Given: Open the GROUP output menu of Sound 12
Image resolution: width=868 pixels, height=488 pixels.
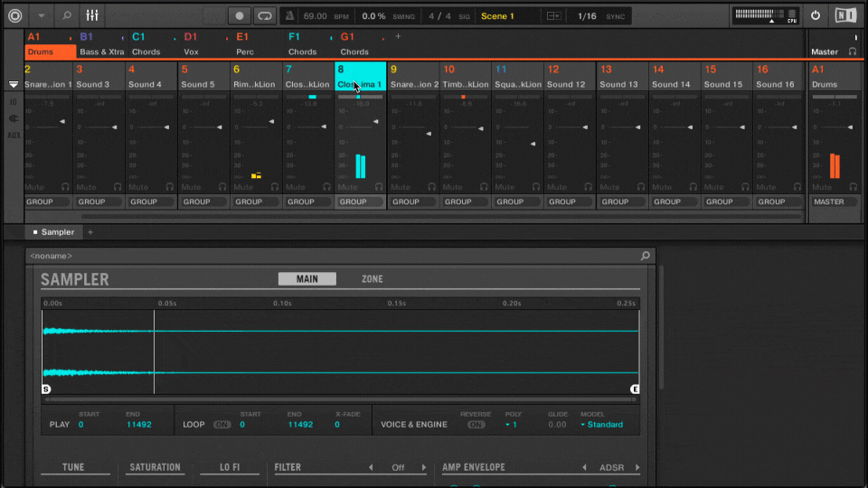Looking at the screenshot, I should pyautogui.click(x=571, y=202).
